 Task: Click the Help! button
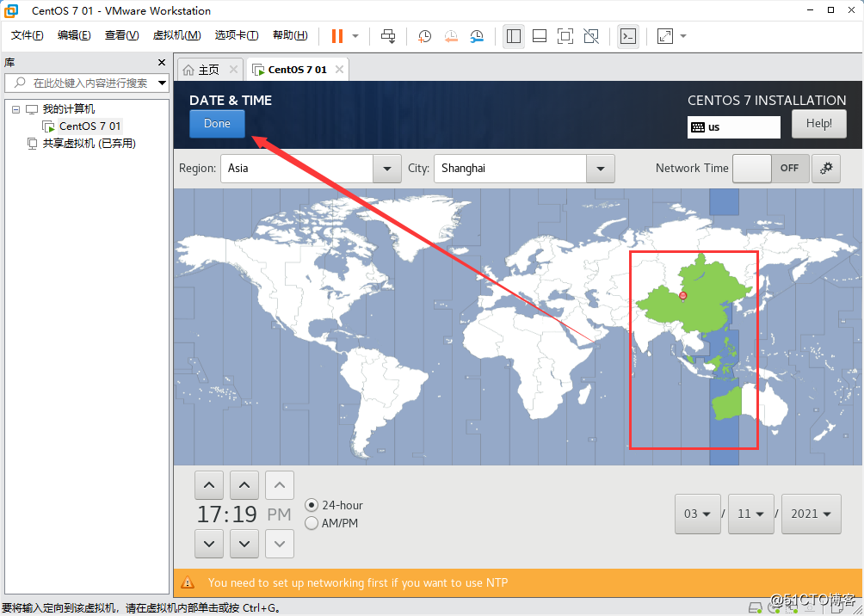(818, 123)
